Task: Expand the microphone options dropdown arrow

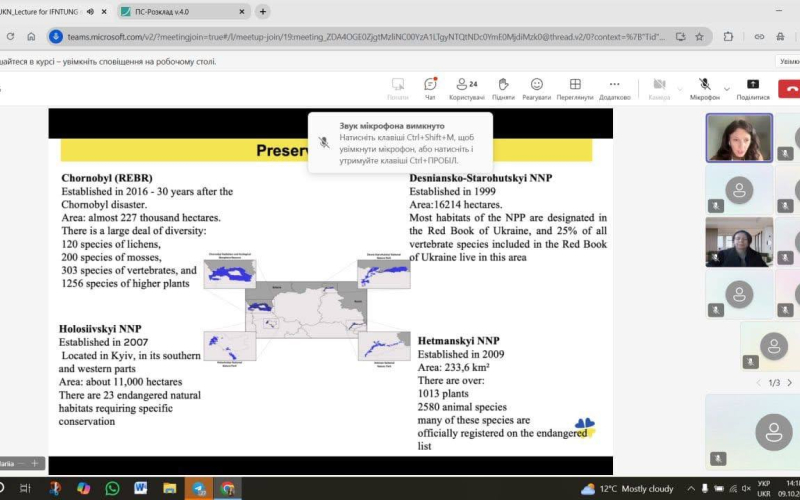Action: tap(727, 88)
